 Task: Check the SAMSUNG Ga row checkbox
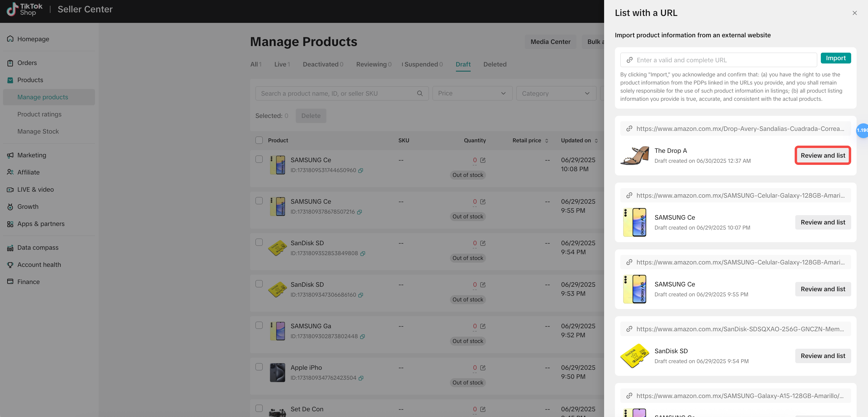(x=259, y=325)
